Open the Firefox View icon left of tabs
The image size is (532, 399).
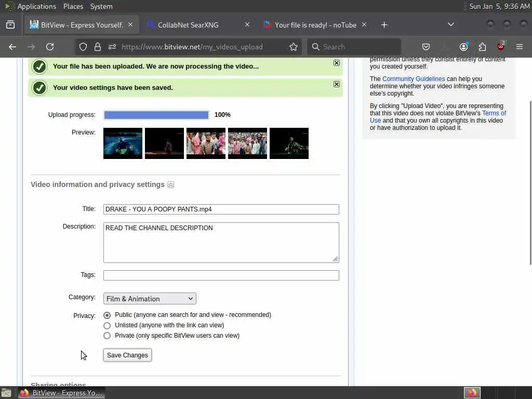coord(10,25)
